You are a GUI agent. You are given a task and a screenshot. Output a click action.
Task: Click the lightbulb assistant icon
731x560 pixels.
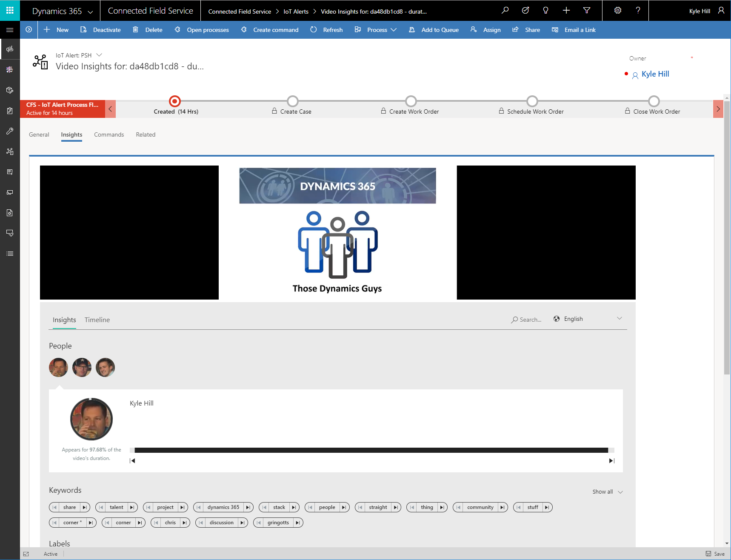pyautogui.click(x=546, y=11)
